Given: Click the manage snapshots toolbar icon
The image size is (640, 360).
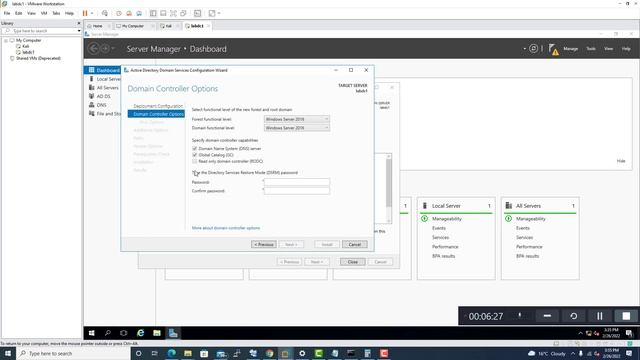Looking at the screenshot, I should pos(139,13).
